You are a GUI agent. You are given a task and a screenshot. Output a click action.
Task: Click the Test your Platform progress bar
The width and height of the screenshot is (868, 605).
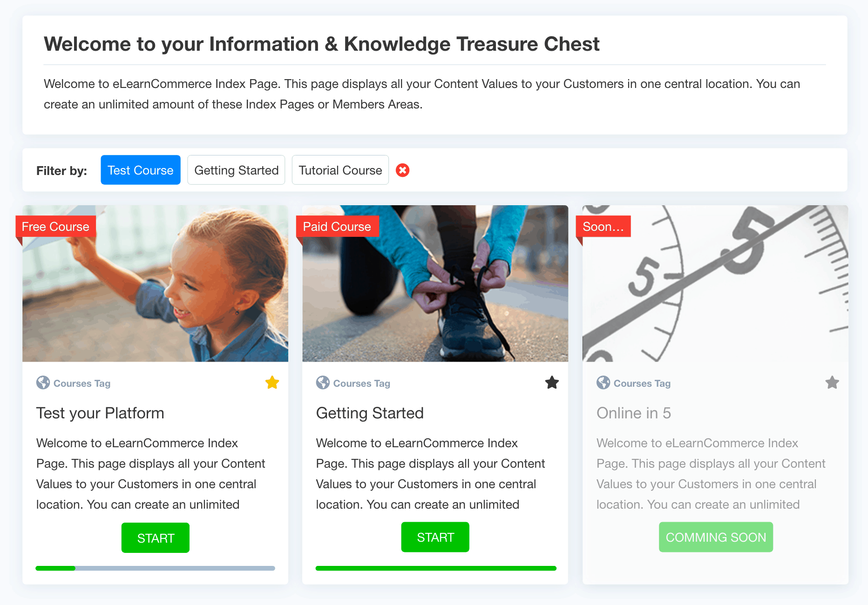(156, 568)
